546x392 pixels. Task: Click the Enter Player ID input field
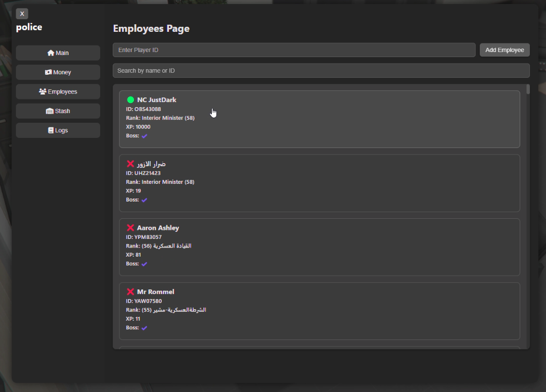click(293, 50)
